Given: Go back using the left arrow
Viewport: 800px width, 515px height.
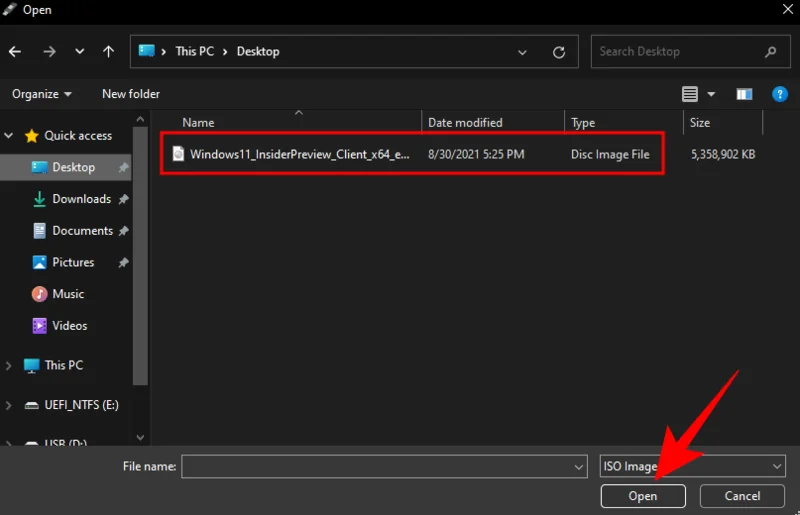Looking at the screenshot, I should (15, 52).
